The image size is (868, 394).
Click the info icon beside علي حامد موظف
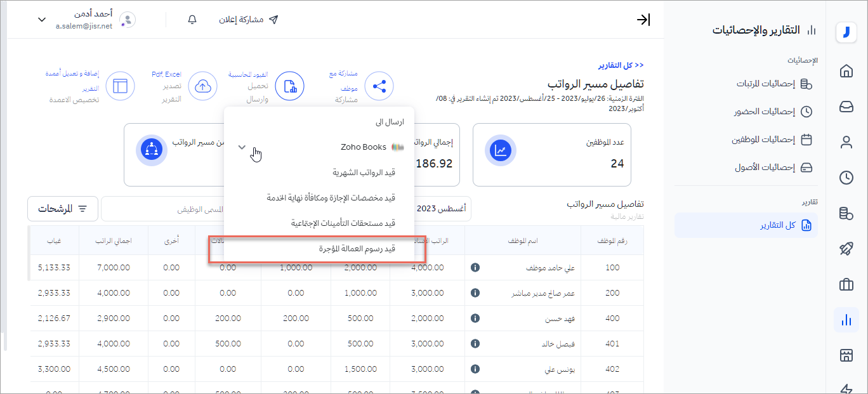tap(475, 268)
